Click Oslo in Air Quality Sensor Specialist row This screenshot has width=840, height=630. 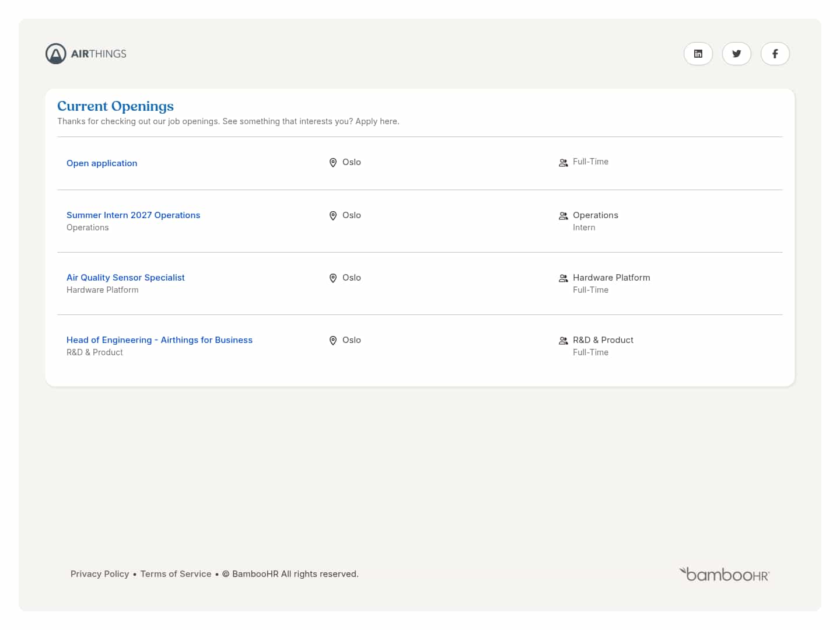(x=352, y=278)
